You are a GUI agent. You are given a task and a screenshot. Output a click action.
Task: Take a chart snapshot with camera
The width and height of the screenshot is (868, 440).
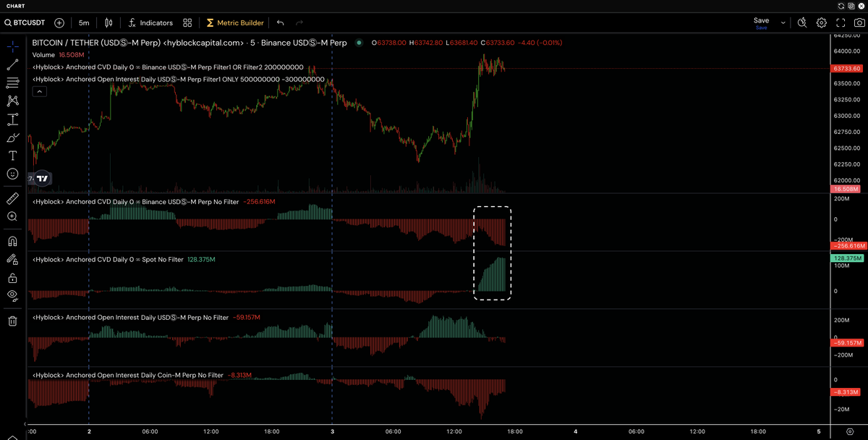coord(859,23)
